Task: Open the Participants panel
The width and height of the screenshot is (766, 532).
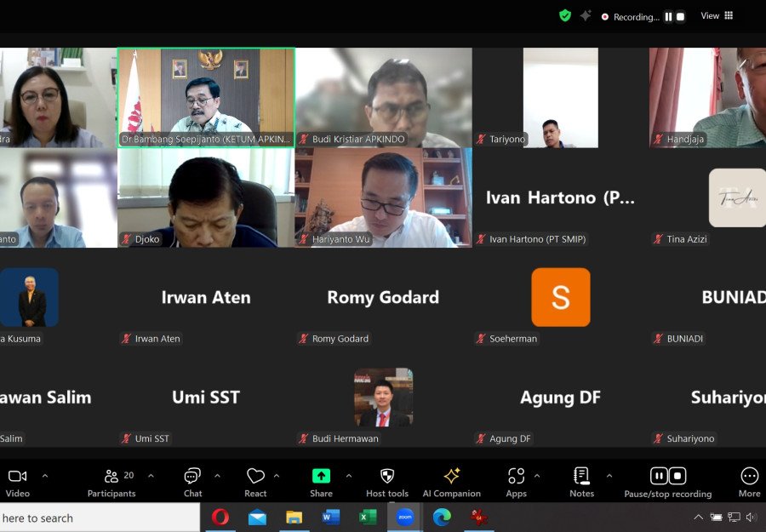Action: tap(111, 483)
